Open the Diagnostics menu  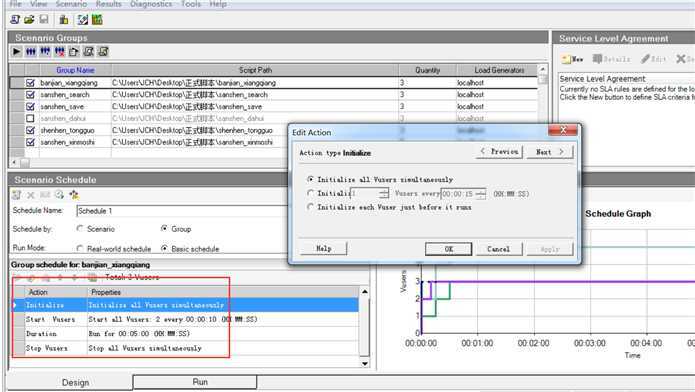click(151, 4)
